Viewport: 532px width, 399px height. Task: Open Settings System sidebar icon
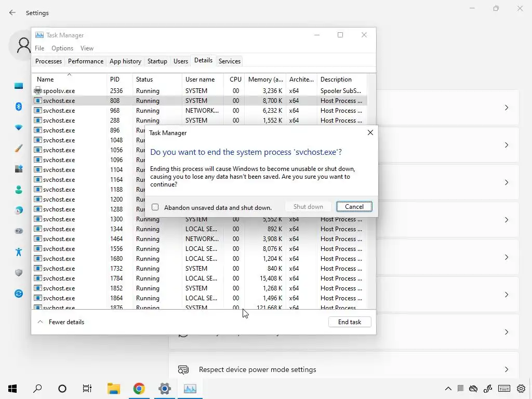(x=19, y=86)
